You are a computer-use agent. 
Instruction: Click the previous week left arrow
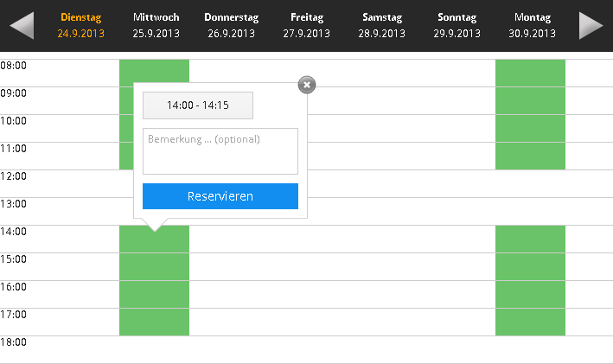[x=22, y=26]
